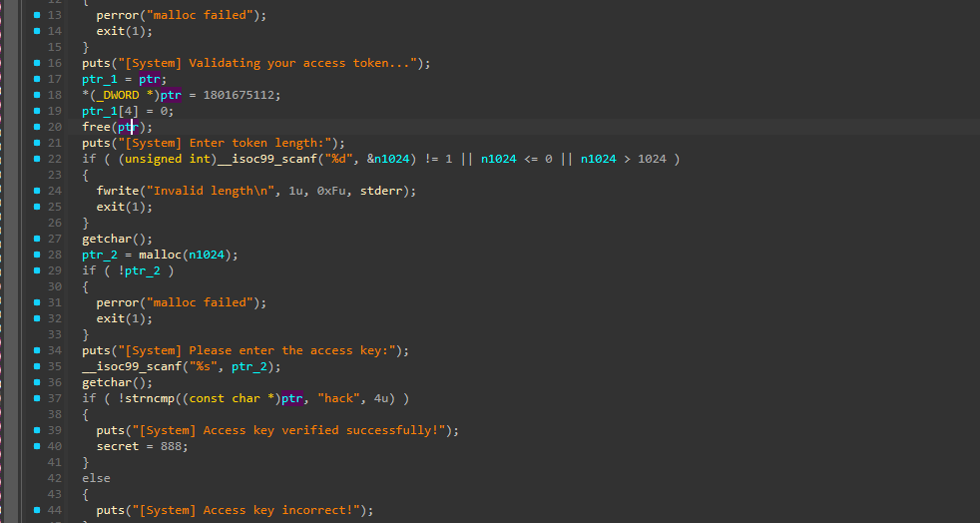Click fwrite function on line 24

118,191
